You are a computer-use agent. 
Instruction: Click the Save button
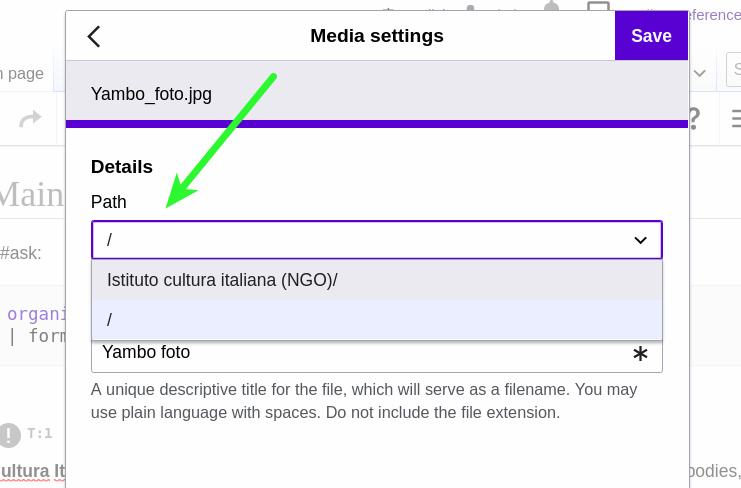651,36
